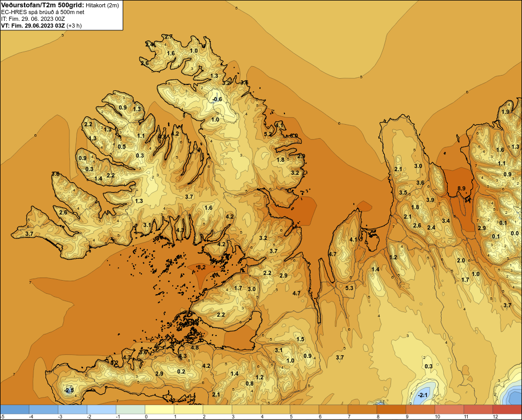
Task: Click the -2.1 temperature value on the map
Action: pyautogui.click(x=422, y=395)
